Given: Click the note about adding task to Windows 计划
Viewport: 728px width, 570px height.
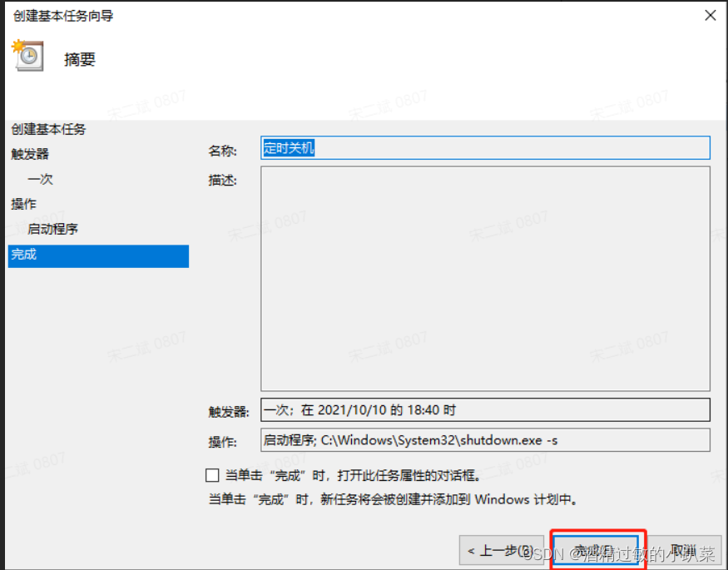Looking at the screenshot, I should 394,499.
